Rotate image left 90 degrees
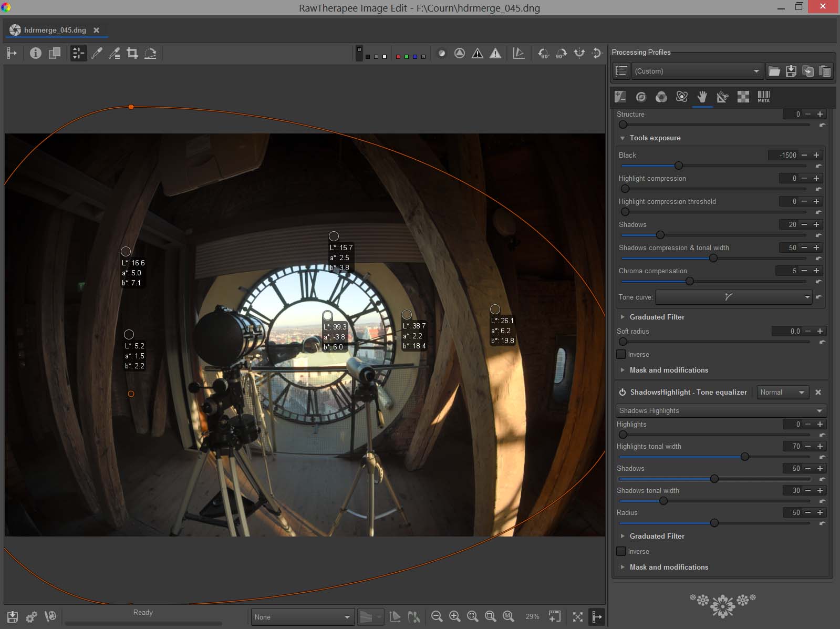 [543, 53]
